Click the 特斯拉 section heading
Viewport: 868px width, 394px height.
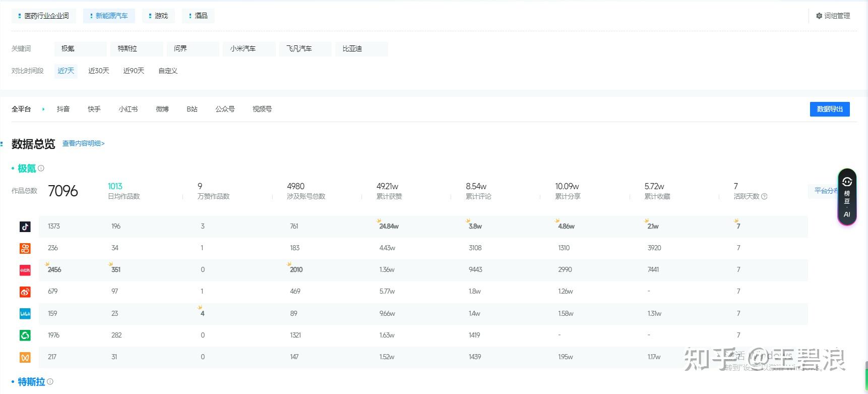coord(31,382)
